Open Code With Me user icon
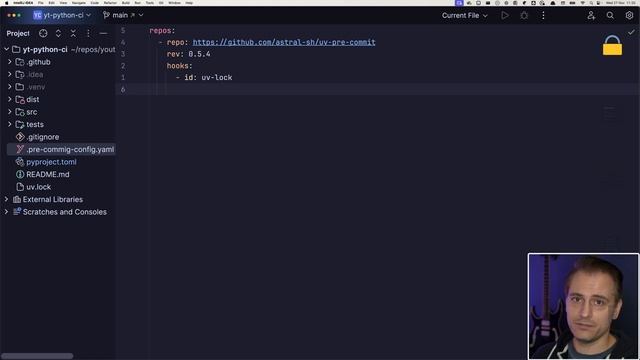Viewport: 640px width, 360px height. coord(591,16)
